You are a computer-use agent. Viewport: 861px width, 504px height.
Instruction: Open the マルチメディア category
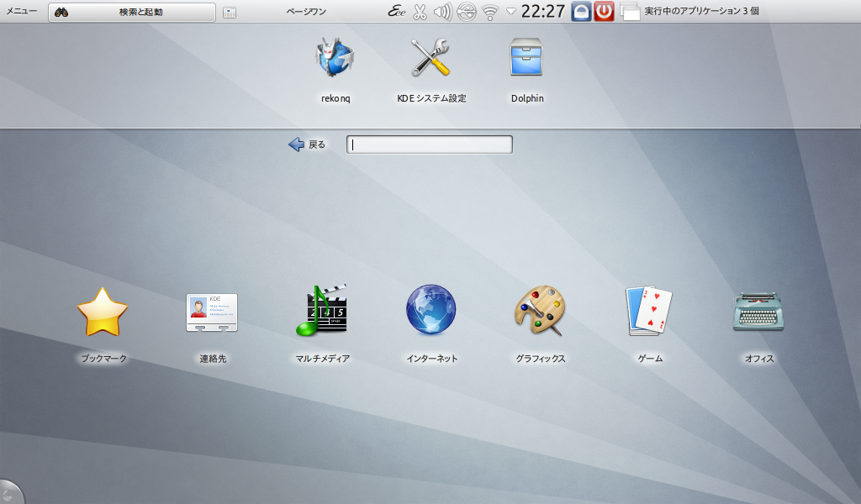tap(322, 312)
